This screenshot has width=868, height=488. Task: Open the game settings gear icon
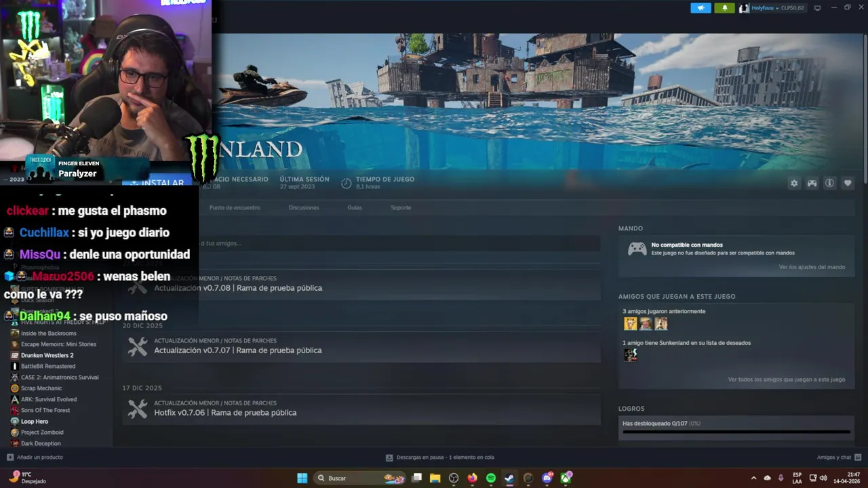[794, 183]
